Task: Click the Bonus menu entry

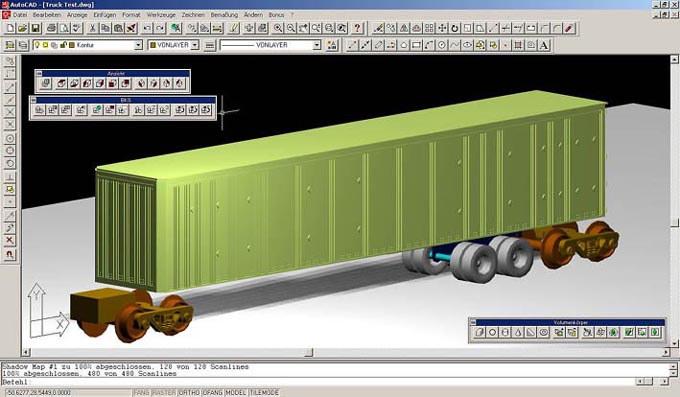Action: click(x=276, y=15)
